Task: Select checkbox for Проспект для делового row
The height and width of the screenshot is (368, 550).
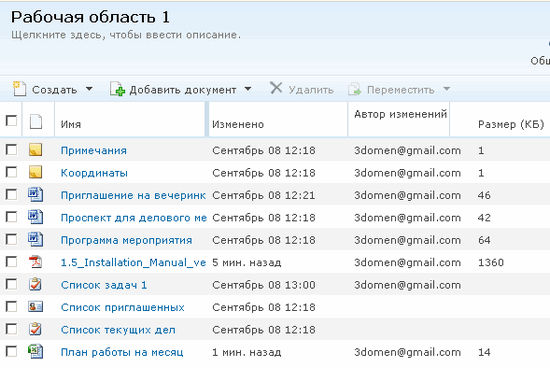Action: pos(11,217)
